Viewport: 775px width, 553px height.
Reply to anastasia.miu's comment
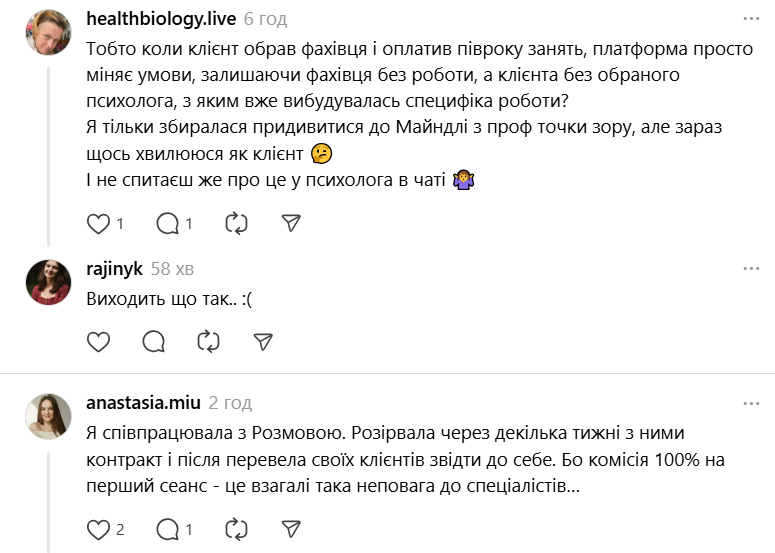click(168, 528)
